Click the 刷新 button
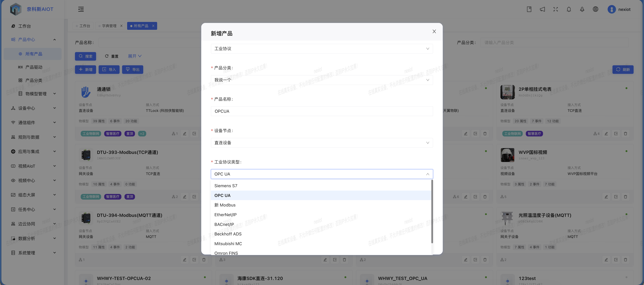This screenshot has width=644, height=285. pos(623,69)
